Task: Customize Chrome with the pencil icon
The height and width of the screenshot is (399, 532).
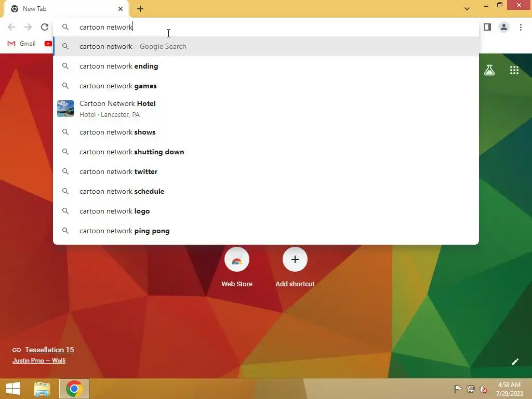Action: click(515, 362)
